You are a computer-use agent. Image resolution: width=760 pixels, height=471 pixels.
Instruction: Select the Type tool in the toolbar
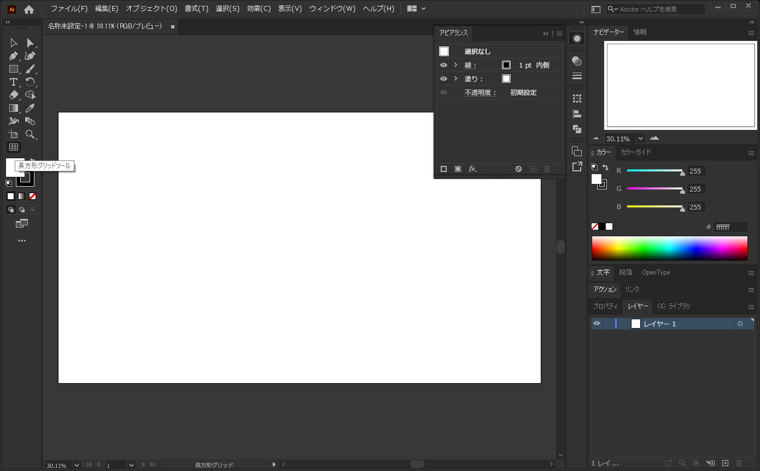[13, 82]
